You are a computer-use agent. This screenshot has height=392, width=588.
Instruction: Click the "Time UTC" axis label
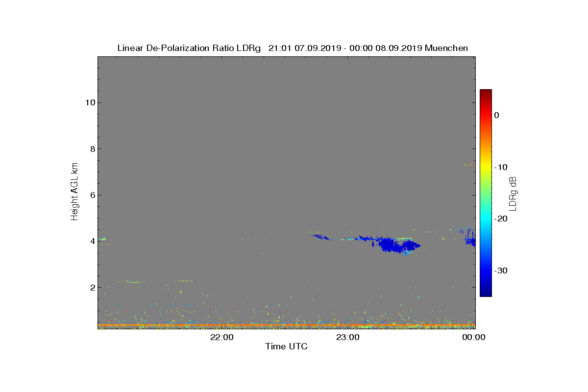click(x=286, y=346)
